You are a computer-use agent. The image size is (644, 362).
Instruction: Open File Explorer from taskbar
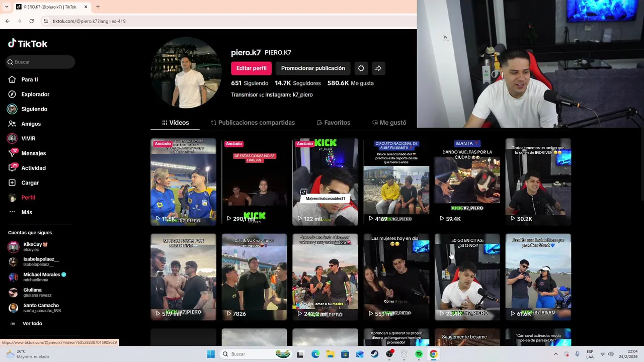click(330, 354)
